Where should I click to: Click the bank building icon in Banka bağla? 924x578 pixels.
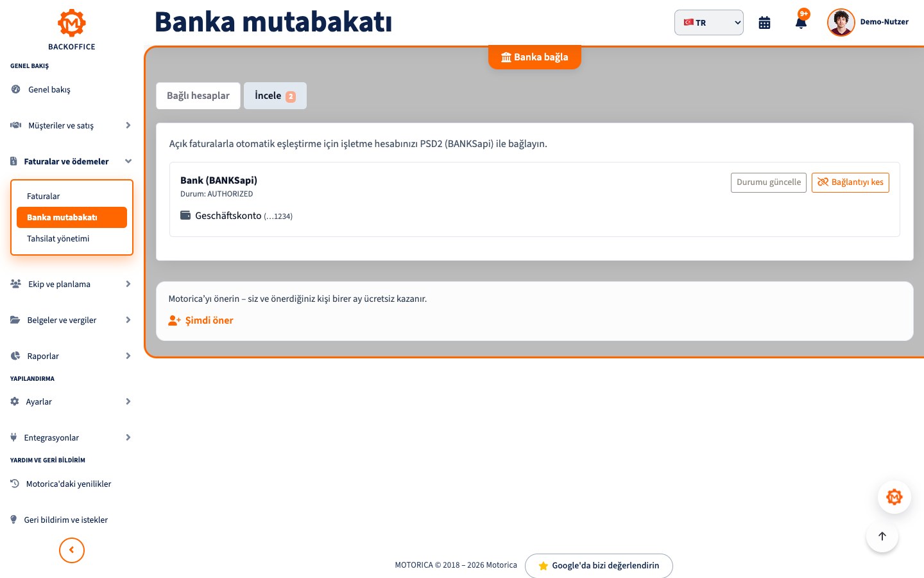click(x=506, y=57)
